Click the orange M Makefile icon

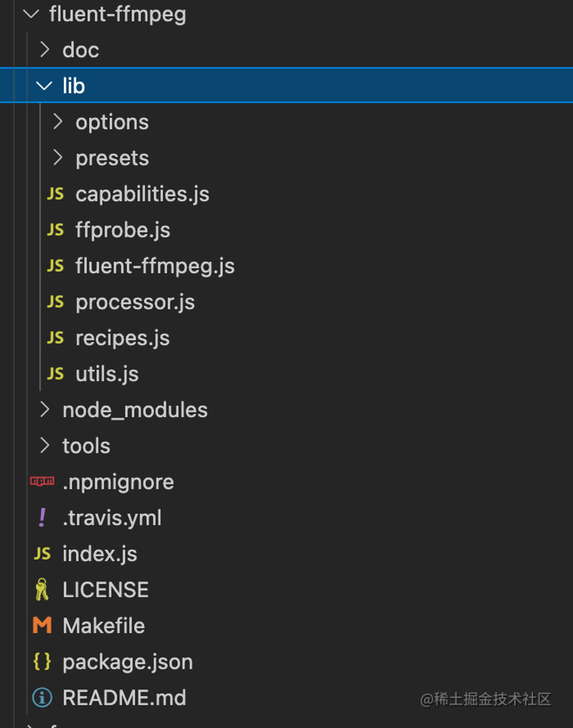[x=42, y=625]
